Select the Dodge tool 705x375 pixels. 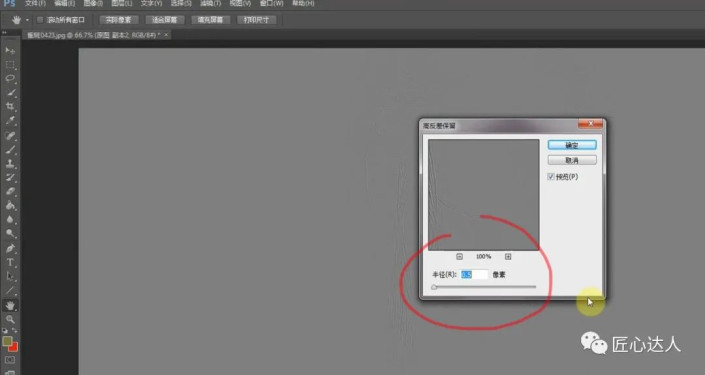click(x=10, y=233)
